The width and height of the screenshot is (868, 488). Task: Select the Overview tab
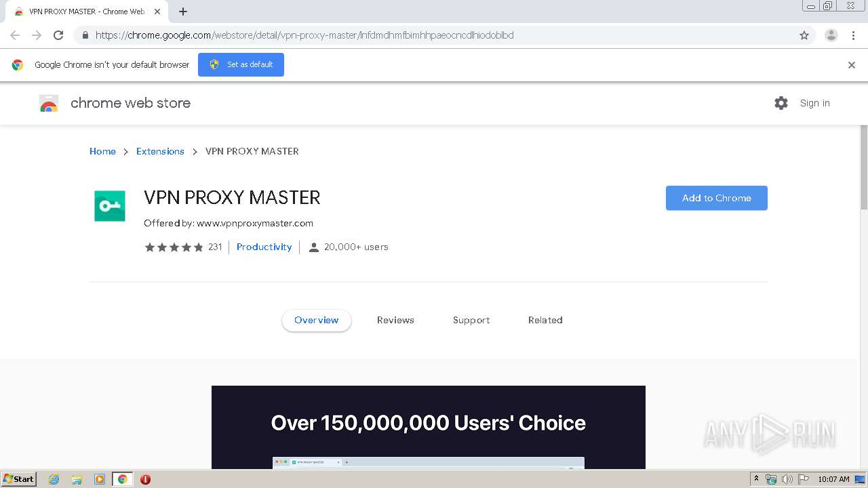(317, 320)
